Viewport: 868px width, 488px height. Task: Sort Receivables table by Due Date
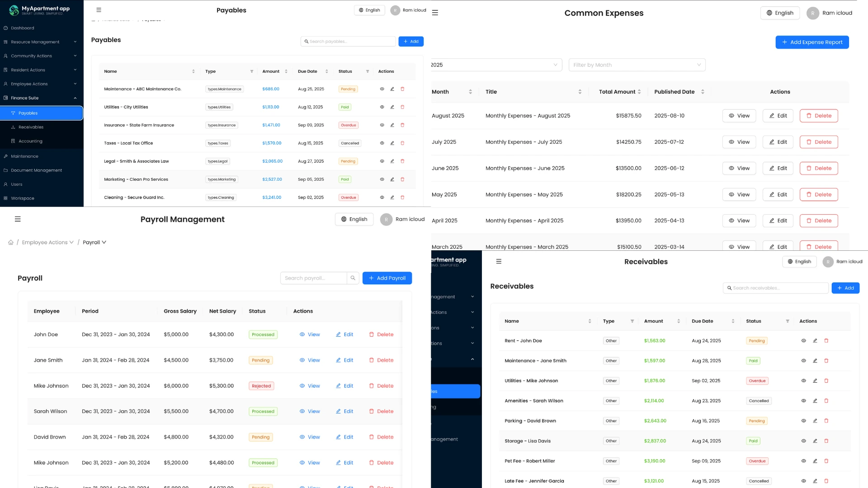click(x=733, y=321)
